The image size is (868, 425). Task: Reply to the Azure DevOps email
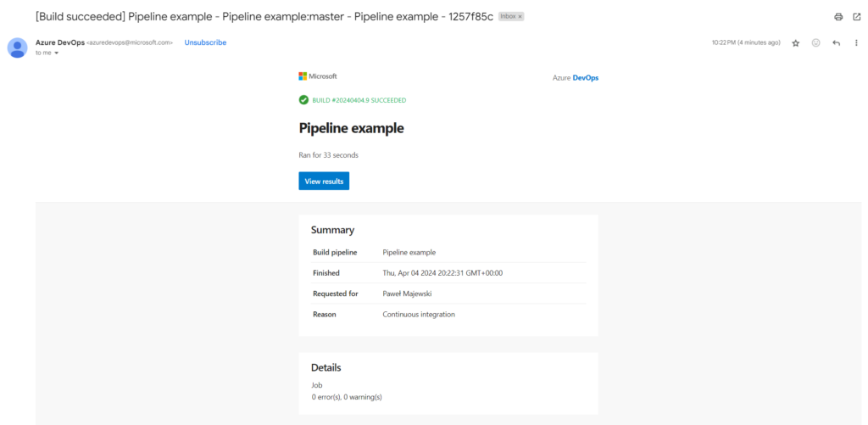tap(836, 42)
